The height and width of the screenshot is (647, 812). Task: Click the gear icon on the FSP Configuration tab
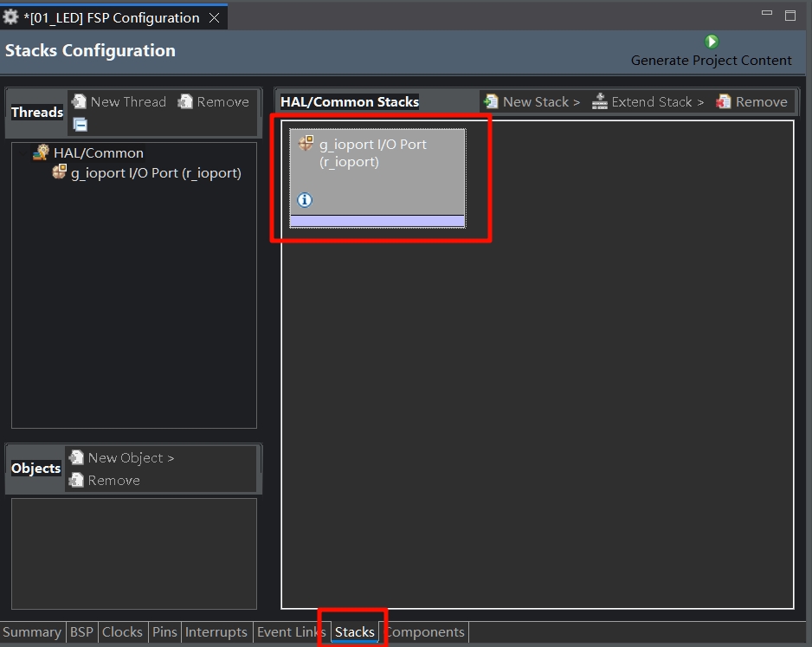click(11, 17)
